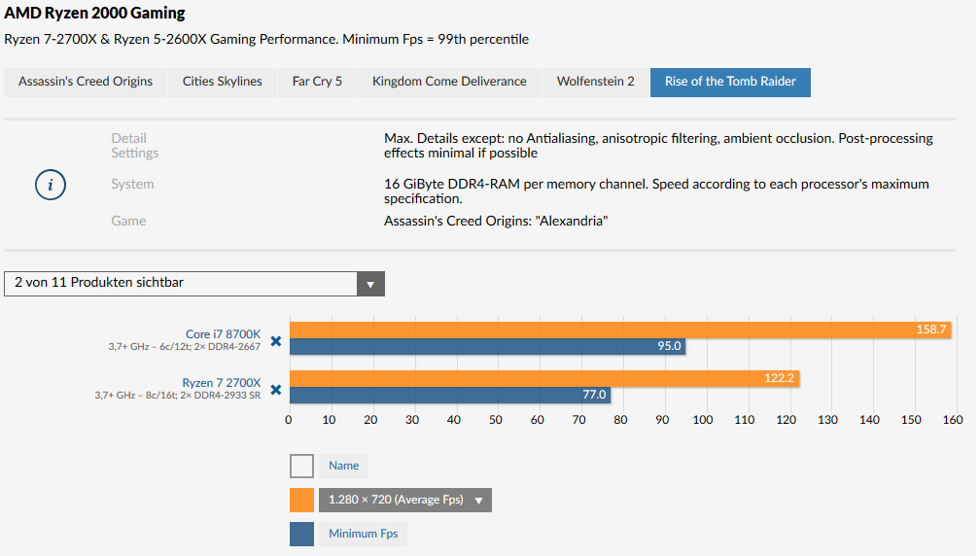Click the 'Game' label
980x556 pixels.
click(128, 222)
